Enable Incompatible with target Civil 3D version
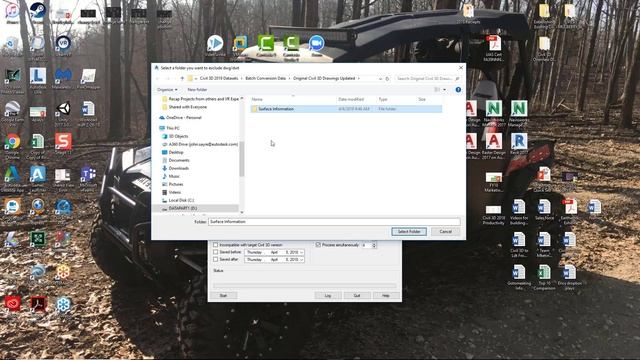This screenshot has height=360, width=640. pos(215,245)
